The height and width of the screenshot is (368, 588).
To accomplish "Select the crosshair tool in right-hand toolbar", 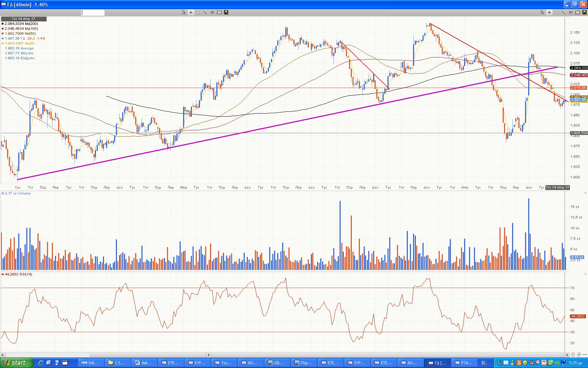I will pyautogui.click(x=549, y=12).
